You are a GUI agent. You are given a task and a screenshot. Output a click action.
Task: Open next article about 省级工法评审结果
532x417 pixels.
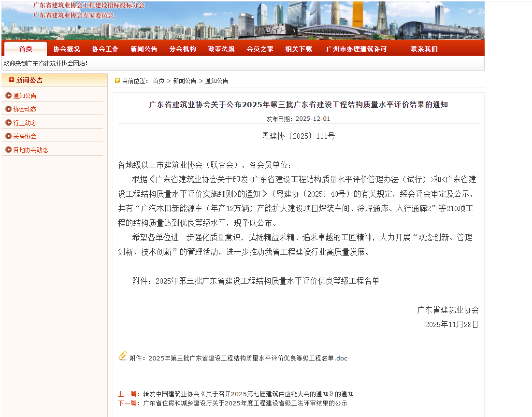245,403
